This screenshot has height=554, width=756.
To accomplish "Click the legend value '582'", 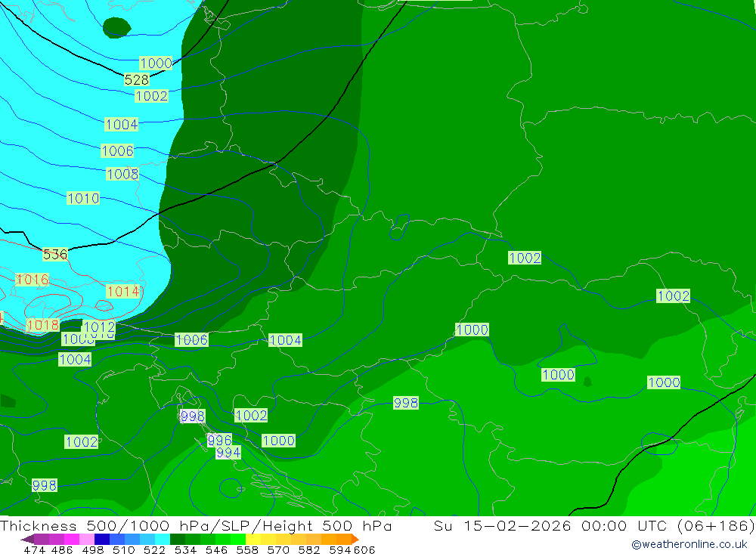I will pyautogui.click(x=308, y=549).
